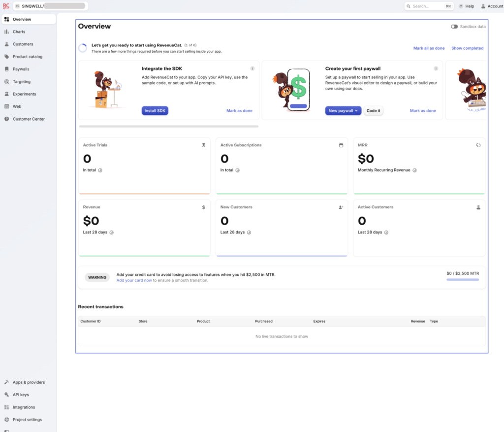Viewport: 504px width, 432px height.
Task: Select Targeting in the sidebar
Action: coord(22,82)
